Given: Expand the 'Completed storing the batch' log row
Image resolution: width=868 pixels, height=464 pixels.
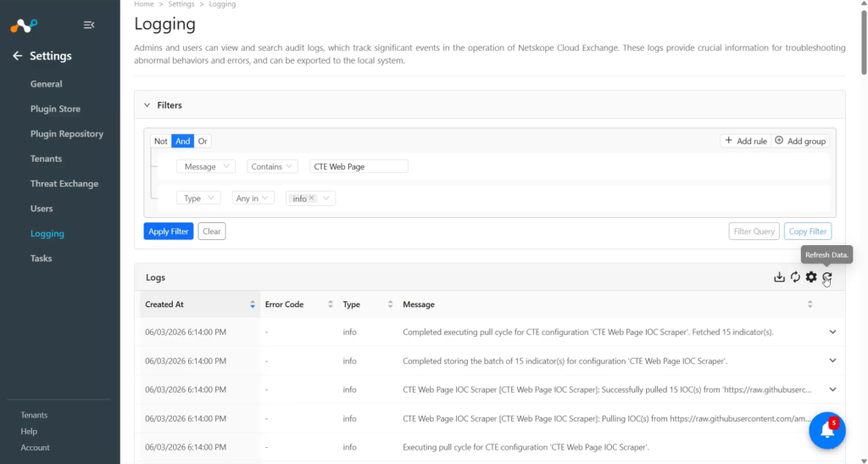Looking at the screenshot, I should coord(832,361).
